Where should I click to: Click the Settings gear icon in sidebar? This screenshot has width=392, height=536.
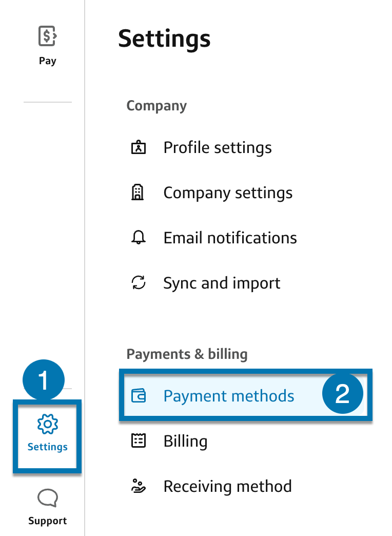coord(47,425)
